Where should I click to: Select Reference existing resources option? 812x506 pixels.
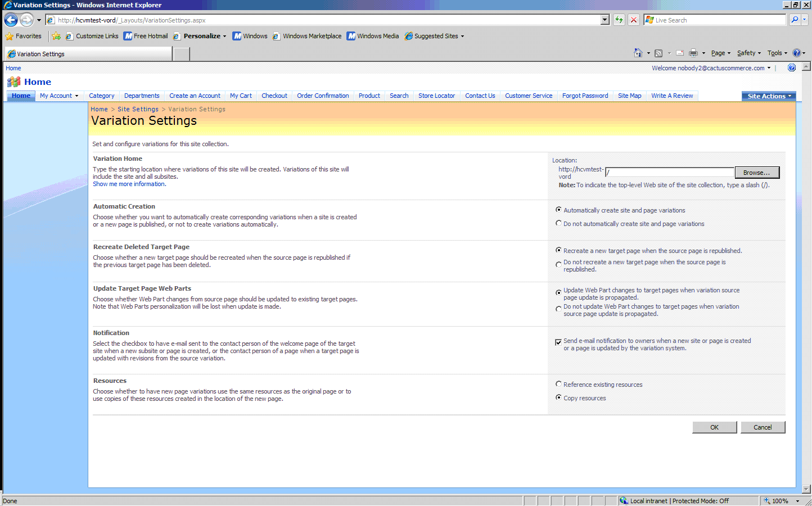558,384
